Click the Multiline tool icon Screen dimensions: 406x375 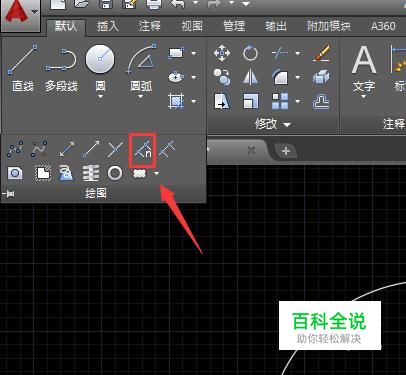click(x=90, y=173)
